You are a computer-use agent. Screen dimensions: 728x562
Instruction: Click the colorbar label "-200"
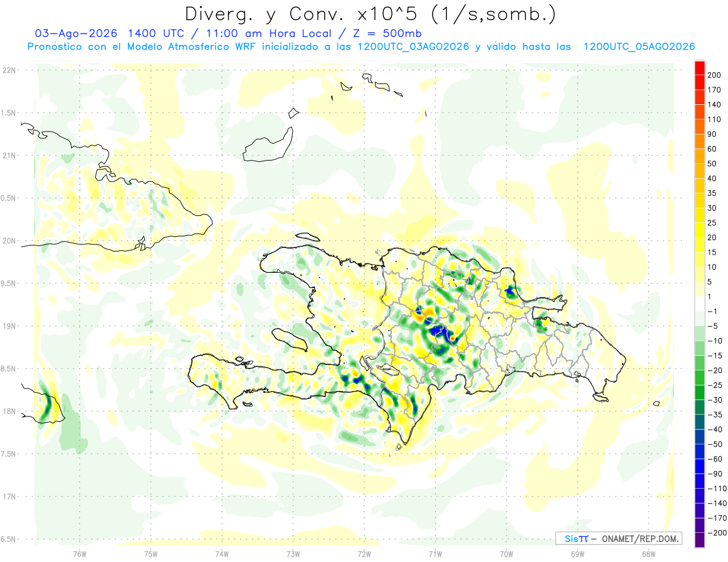coord(716,532)
